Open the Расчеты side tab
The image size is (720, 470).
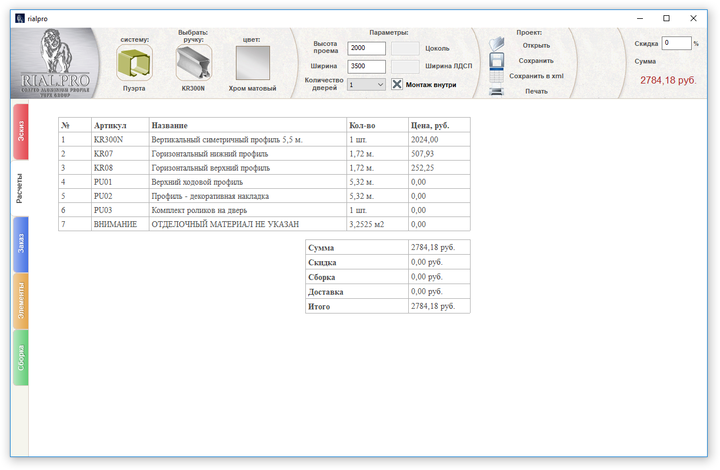tap(20, 186)
